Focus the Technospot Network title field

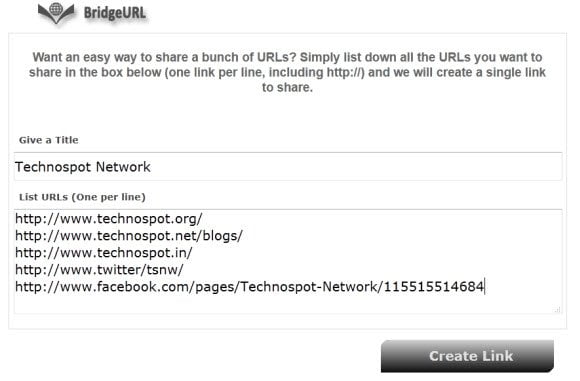(288, 166)
